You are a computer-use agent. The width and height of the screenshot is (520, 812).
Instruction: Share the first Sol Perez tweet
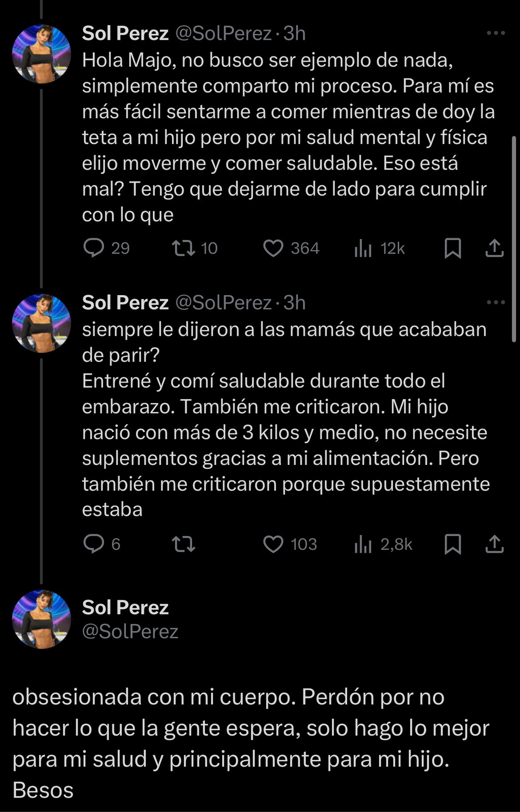494,248
